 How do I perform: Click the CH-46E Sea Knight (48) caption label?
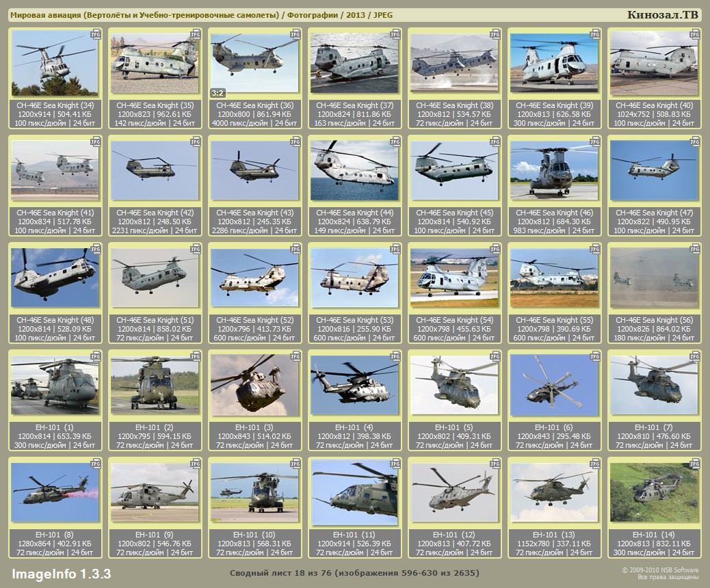pyautogui.click(x=55, y=320)
